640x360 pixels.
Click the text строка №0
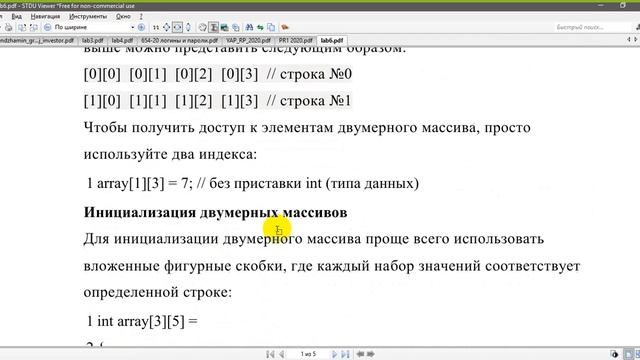(x=316, y=74)
